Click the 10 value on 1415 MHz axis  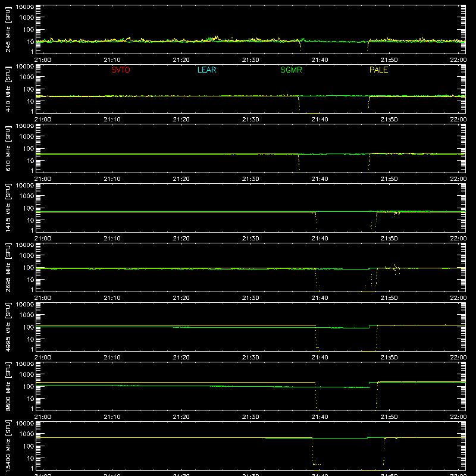tap(30, 220)
